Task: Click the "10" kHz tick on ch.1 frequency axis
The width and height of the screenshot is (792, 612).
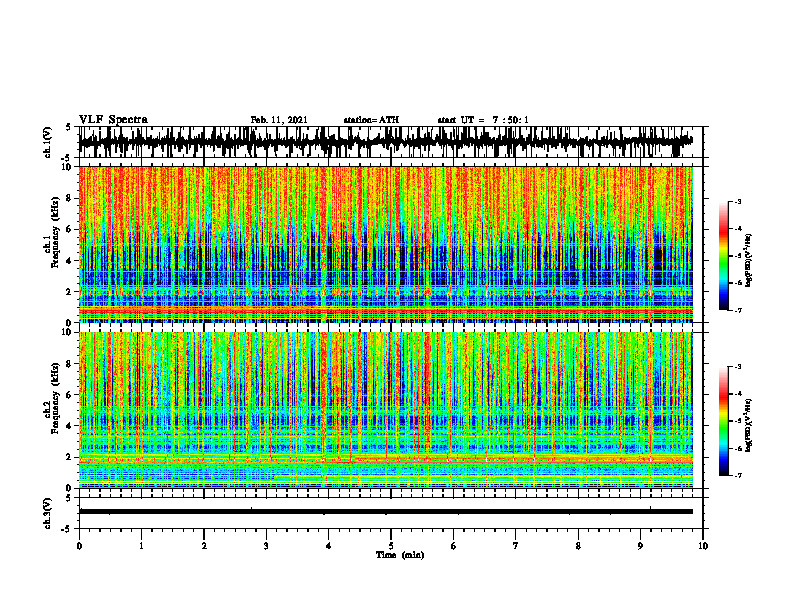Action: tap(68, 167)
